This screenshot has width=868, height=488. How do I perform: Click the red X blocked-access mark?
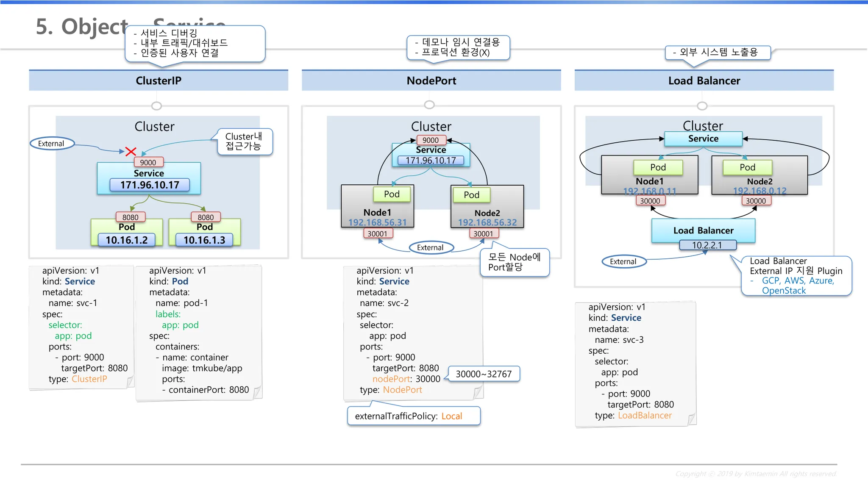131,152
